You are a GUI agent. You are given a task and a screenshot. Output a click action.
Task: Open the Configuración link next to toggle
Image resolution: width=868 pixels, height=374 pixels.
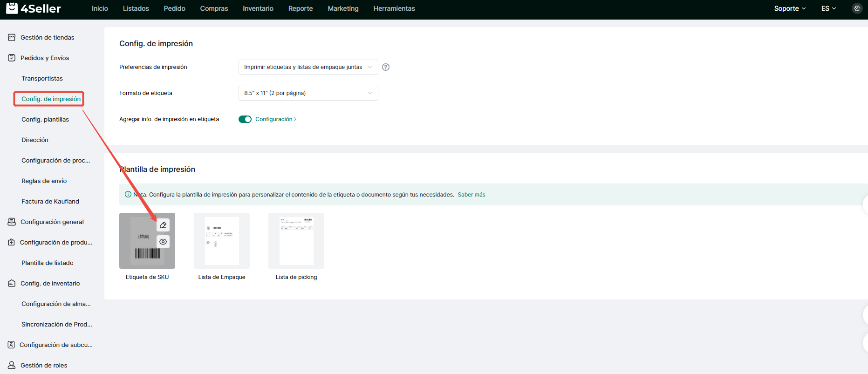click(275, 119)
